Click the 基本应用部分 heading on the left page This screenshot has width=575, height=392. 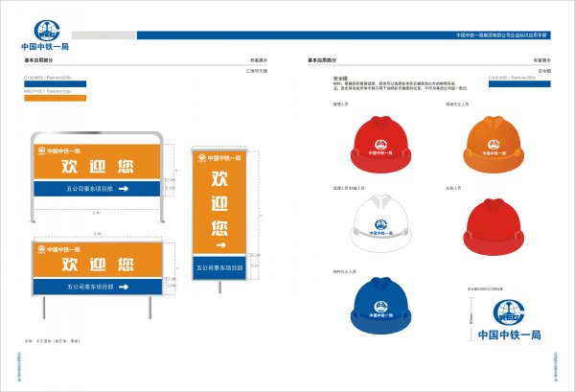point(39,59)
